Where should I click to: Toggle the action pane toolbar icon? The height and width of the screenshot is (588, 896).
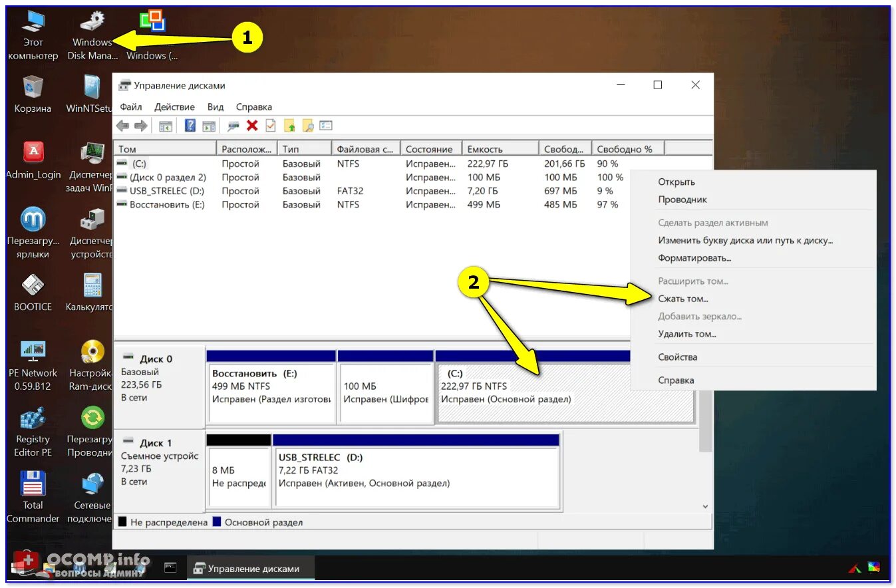point(209,126)
